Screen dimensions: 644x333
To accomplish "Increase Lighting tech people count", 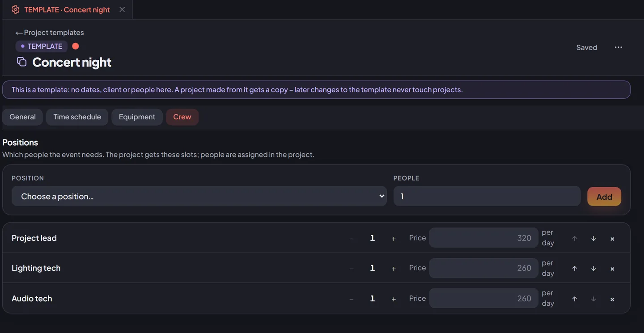I will [394, 269].
